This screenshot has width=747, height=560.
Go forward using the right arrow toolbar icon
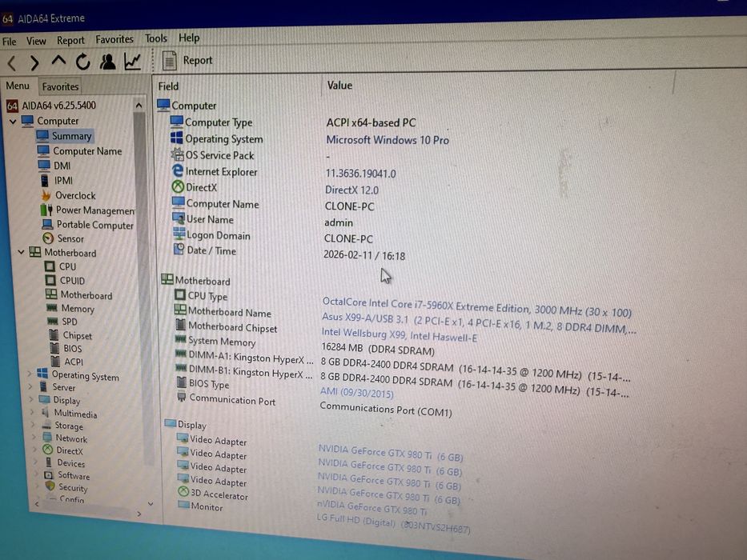[x=34, y=63]
